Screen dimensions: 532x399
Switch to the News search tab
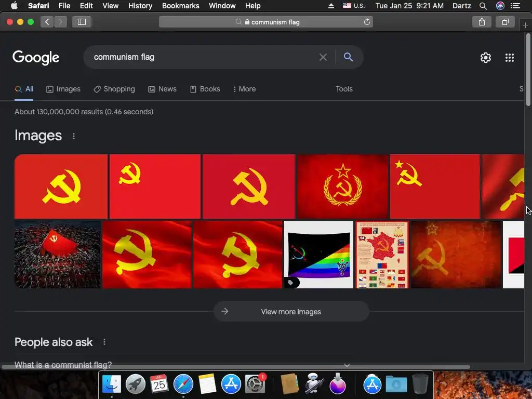162,89
